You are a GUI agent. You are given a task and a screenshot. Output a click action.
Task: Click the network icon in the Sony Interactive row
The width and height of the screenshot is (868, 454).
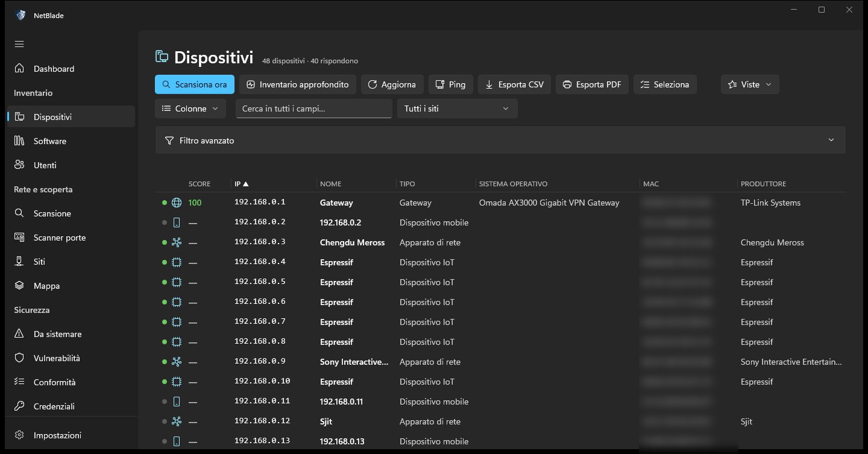click(177, 362)
